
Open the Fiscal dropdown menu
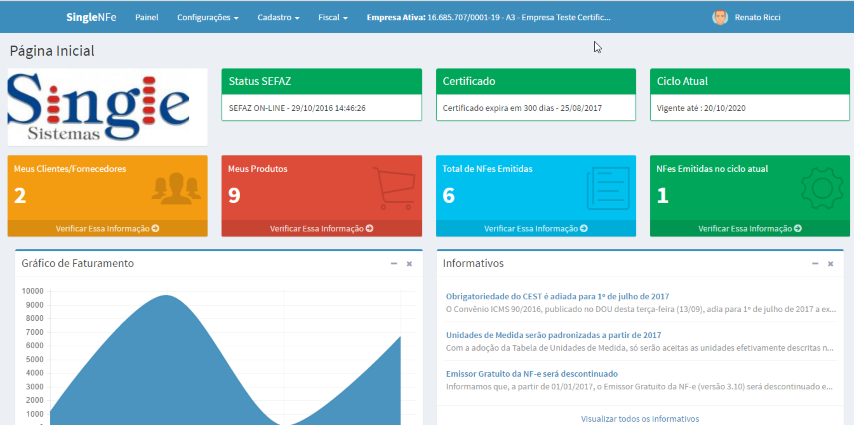332,18
